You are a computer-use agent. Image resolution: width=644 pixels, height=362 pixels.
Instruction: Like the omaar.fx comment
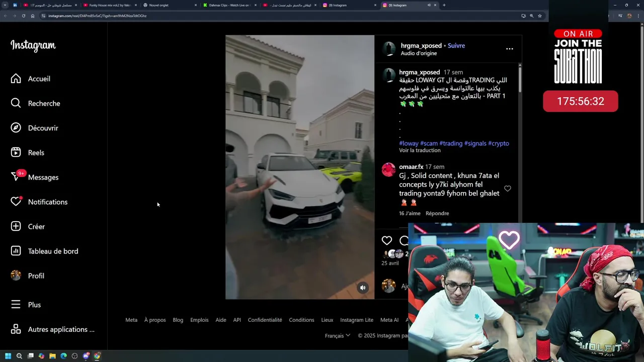click(x=508, y=189)
